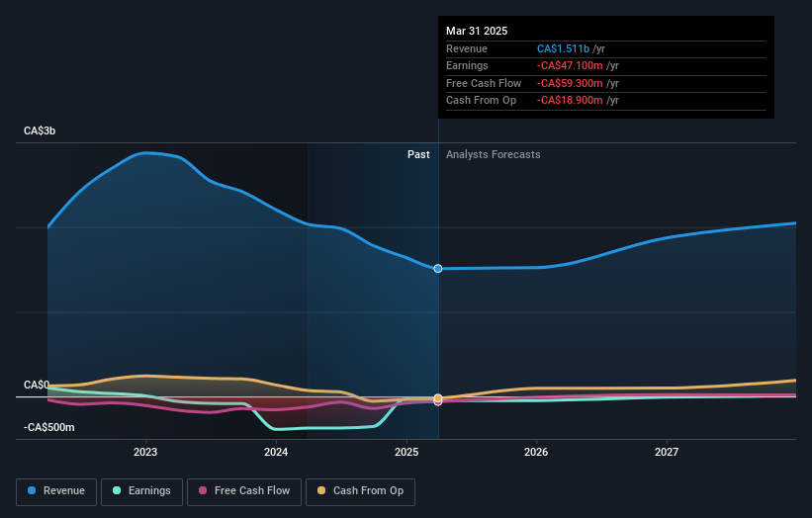
Task: Click the teal Earnings legend dot
Action: pyautogui.click(x=117, y=490)
